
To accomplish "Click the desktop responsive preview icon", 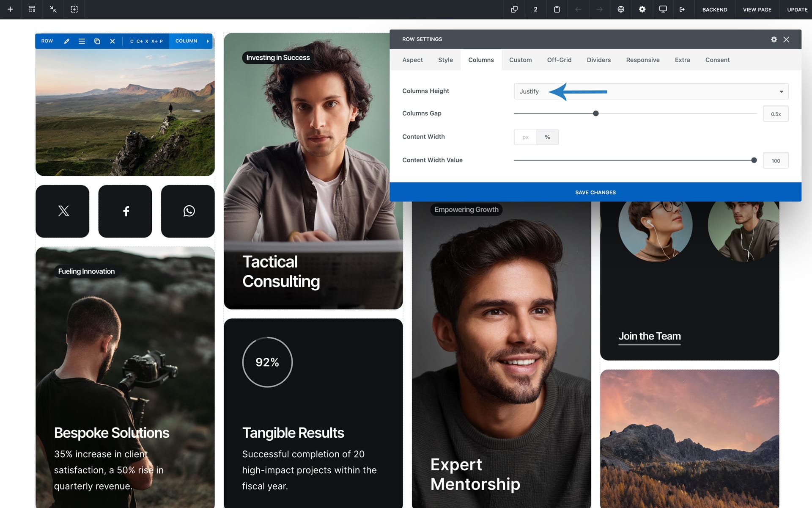I will [x=663, y=9].
